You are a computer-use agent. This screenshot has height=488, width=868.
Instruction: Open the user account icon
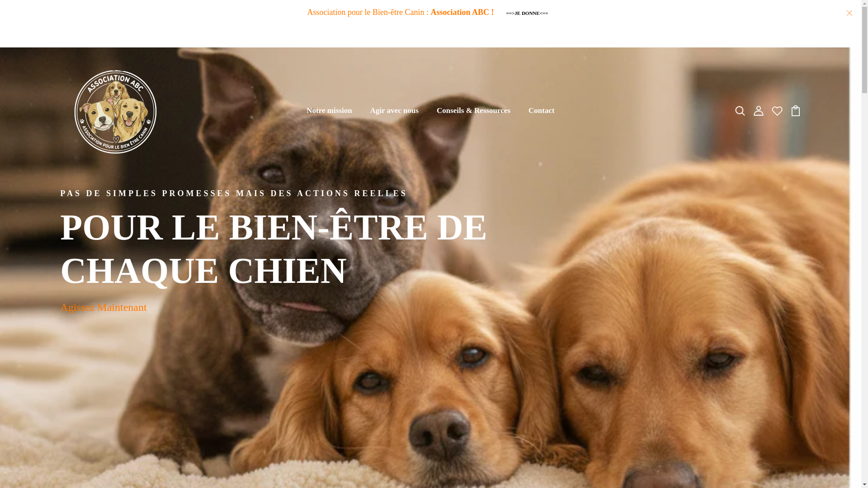pos(758,111)
